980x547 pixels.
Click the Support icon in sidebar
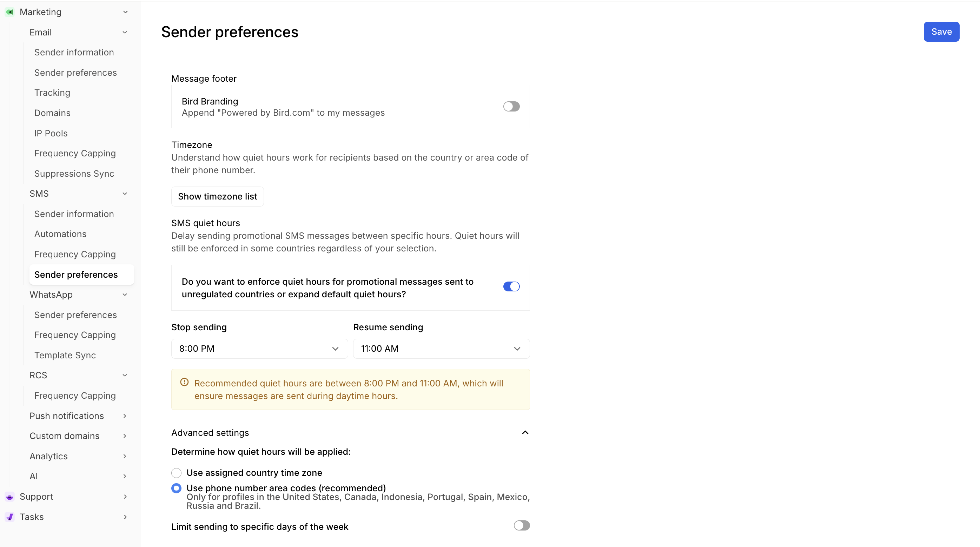pos(10,497)
